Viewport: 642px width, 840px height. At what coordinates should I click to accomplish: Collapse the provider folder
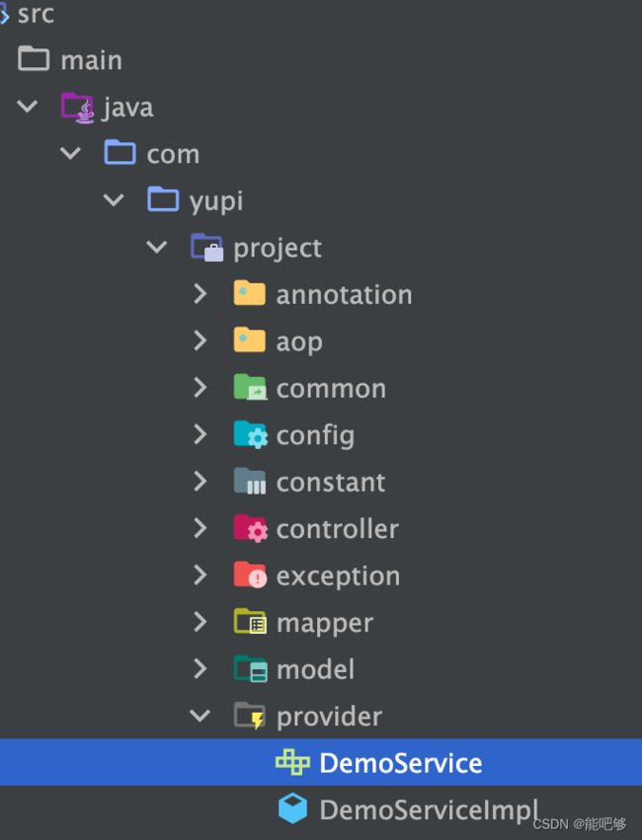(200, 716)
